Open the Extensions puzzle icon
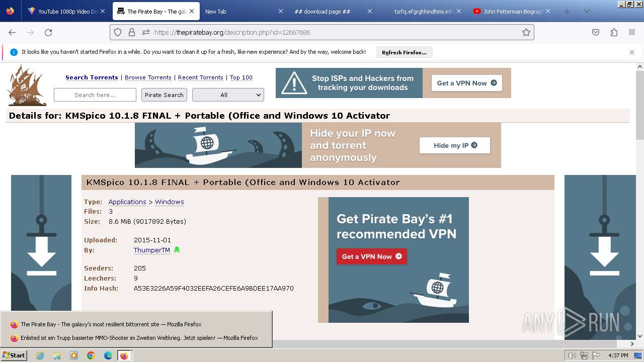Screen dimensions: 644x362 click(x=614, y=32)
